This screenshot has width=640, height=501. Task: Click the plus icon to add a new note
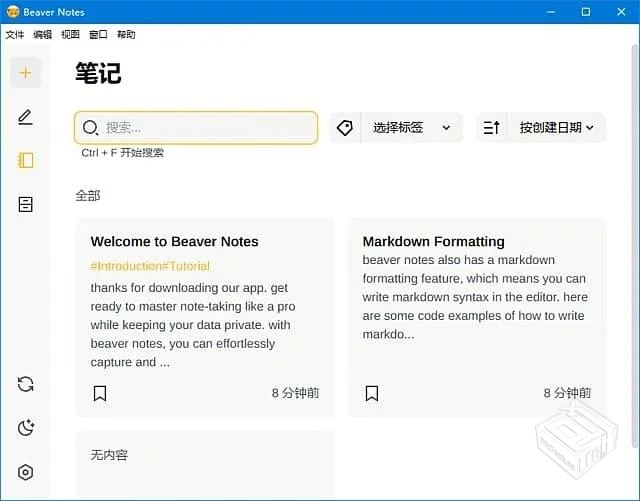tap(25, 73)
